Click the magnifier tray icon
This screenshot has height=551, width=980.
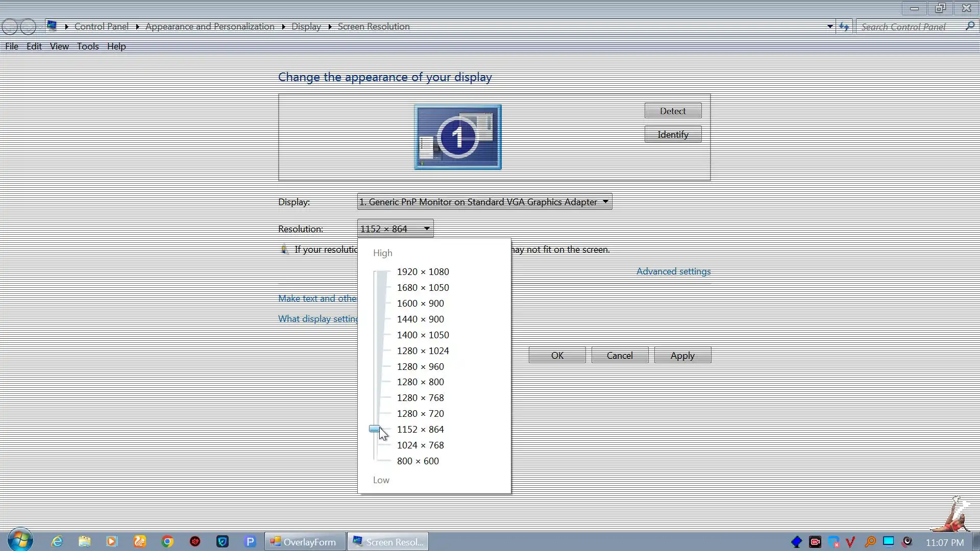pyautogui.click(x=870, y=542)
